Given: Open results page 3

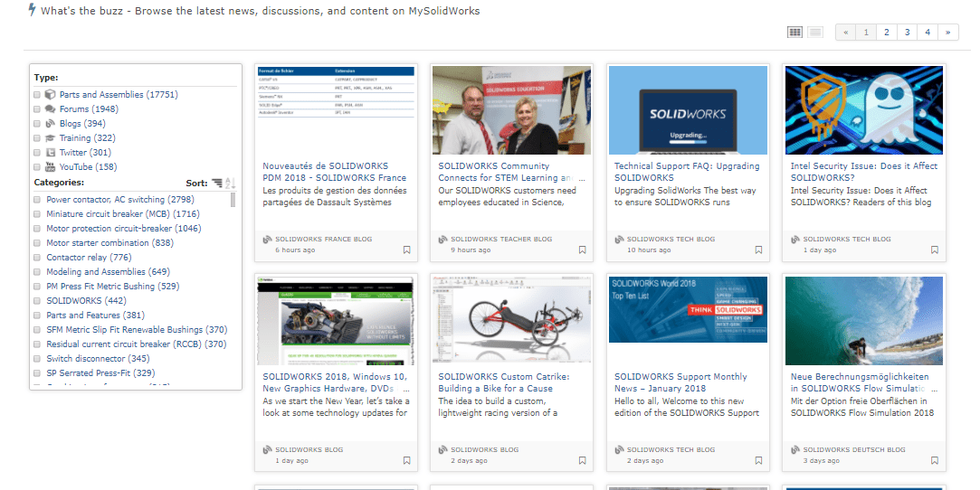Looking at the screenshot, I should (x=907, y=33).
